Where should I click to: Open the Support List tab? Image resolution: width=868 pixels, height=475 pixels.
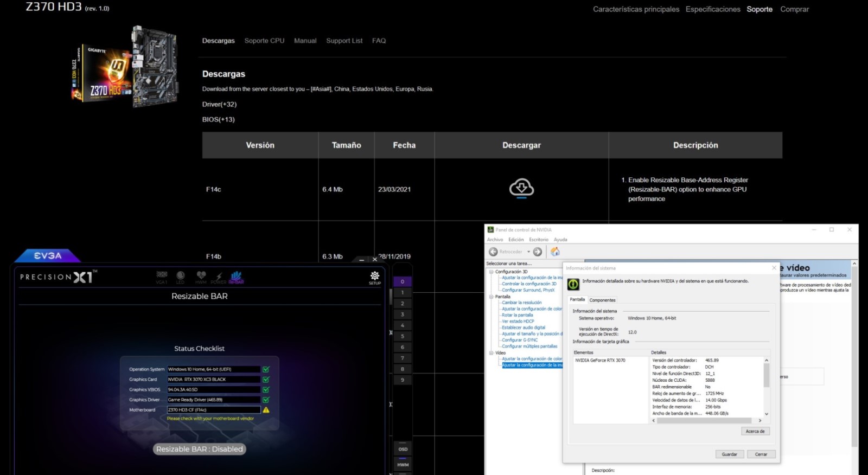(x=344, y=41)
